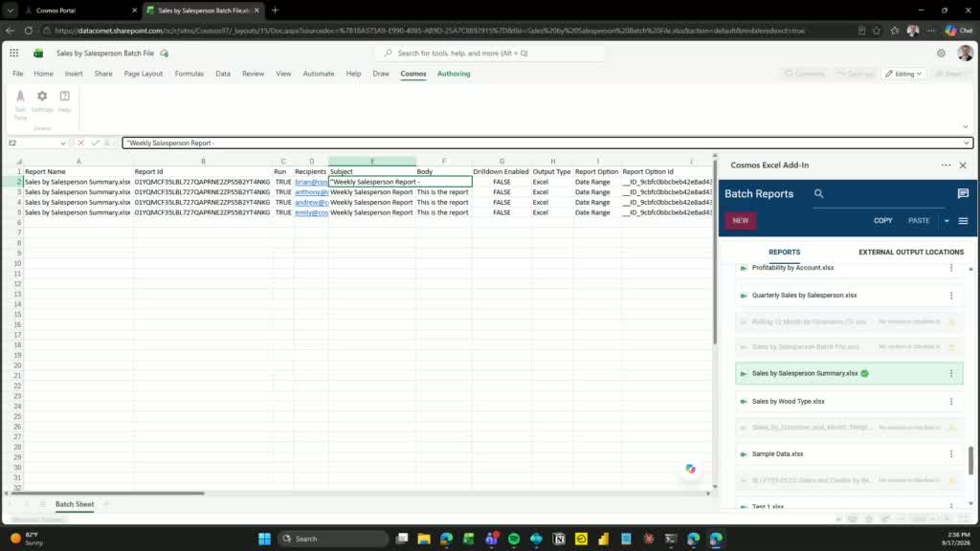Collapse the ribbon with the chevron
The height and width of the screenshot is (551, 980).
(x=965, y=127)
